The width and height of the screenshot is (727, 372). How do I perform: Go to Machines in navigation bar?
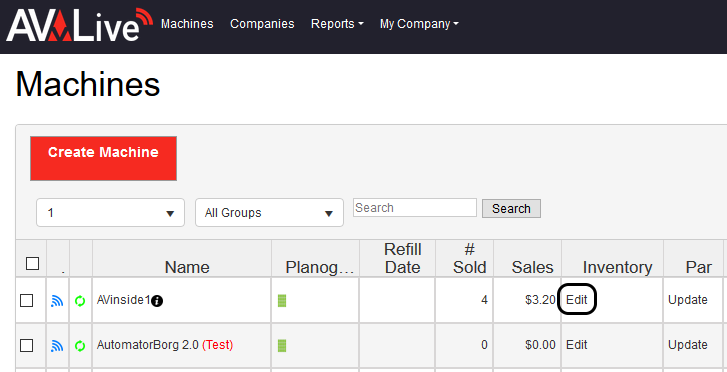click(x=187, y=24)
